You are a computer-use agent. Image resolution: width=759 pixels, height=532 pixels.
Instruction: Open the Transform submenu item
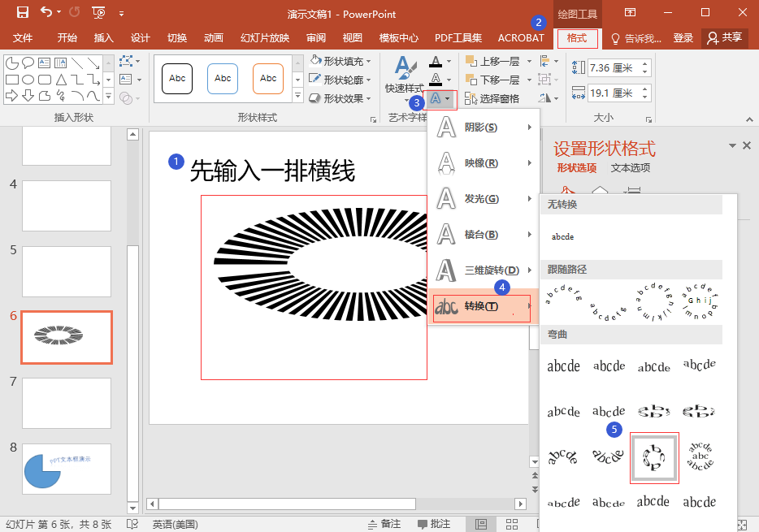[483, 306]
